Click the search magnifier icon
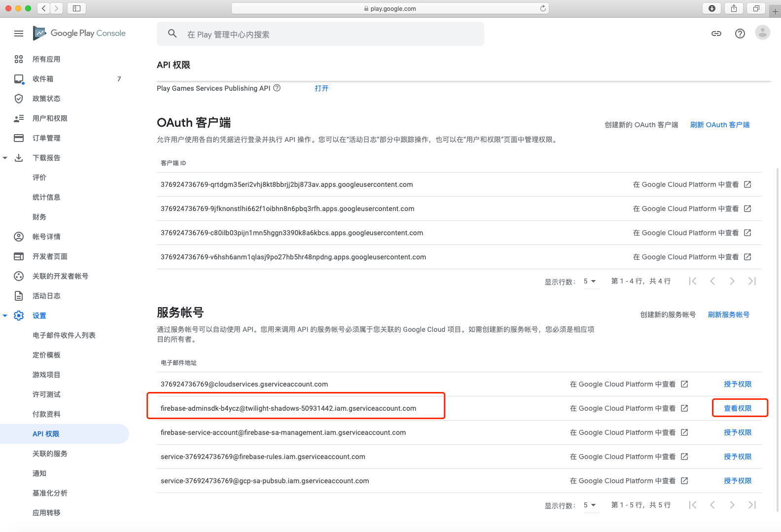The image size is (781, 532). click(172, 34)
